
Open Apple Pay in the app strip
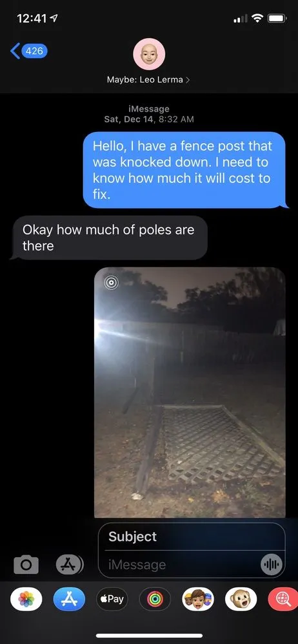[112, 599]
